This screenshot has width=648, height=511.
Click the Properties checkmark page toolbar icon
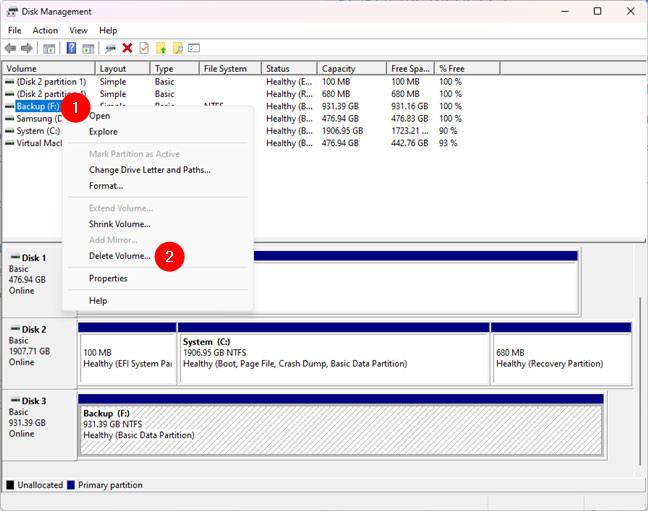(x=144, y=48)
